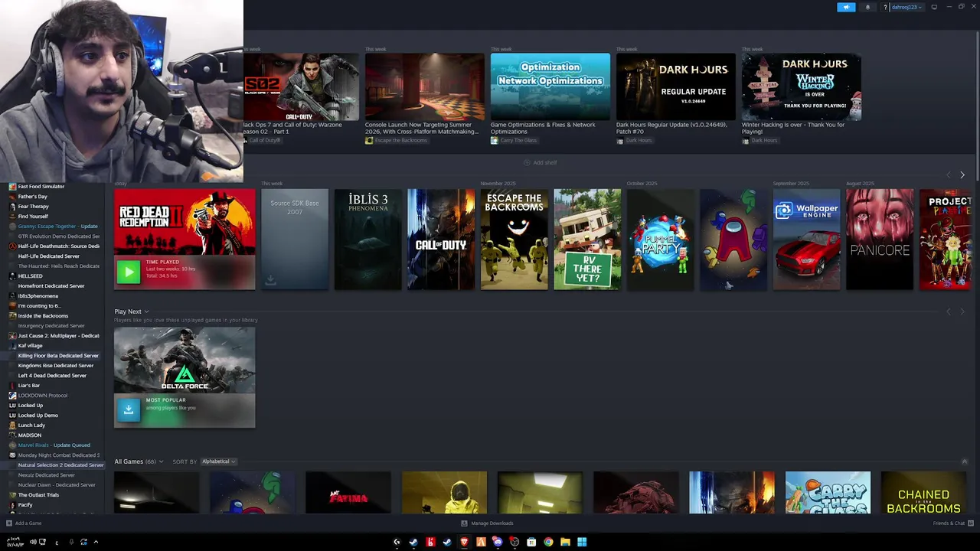Open Wallpaper Engine tile
Image resolution: width=980 pixels, height=551 pixels.
point(807,240)
